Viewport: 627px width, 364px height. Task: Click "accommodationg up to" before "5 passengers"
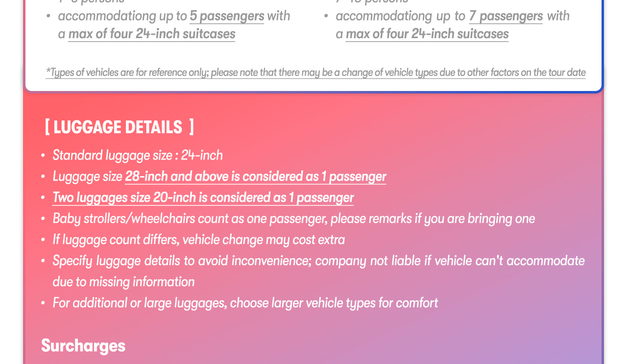(122, 16)
